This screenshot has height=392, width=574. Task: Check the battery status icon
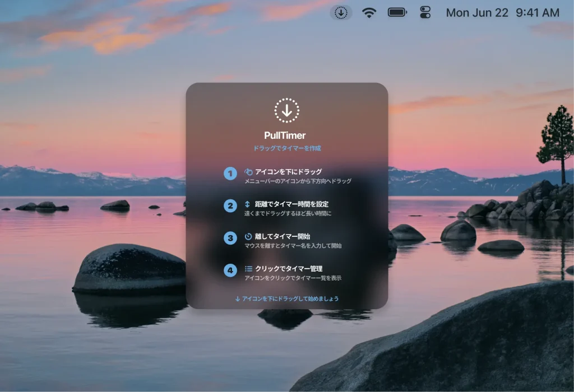[x=397, y=12]
